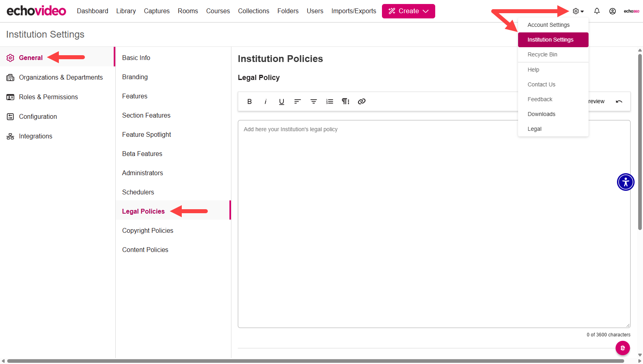Choose Feedback from dropdown menu

(x=553, y=99)
